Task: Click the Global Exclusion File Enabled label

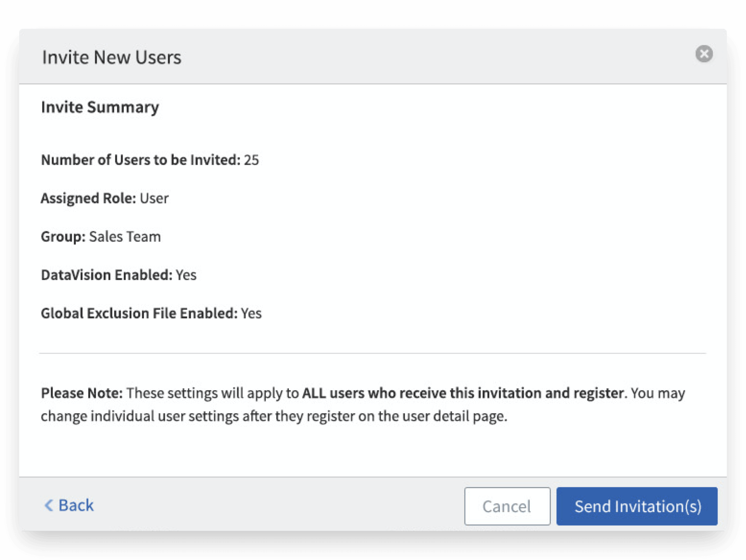Action: [139, 313]
